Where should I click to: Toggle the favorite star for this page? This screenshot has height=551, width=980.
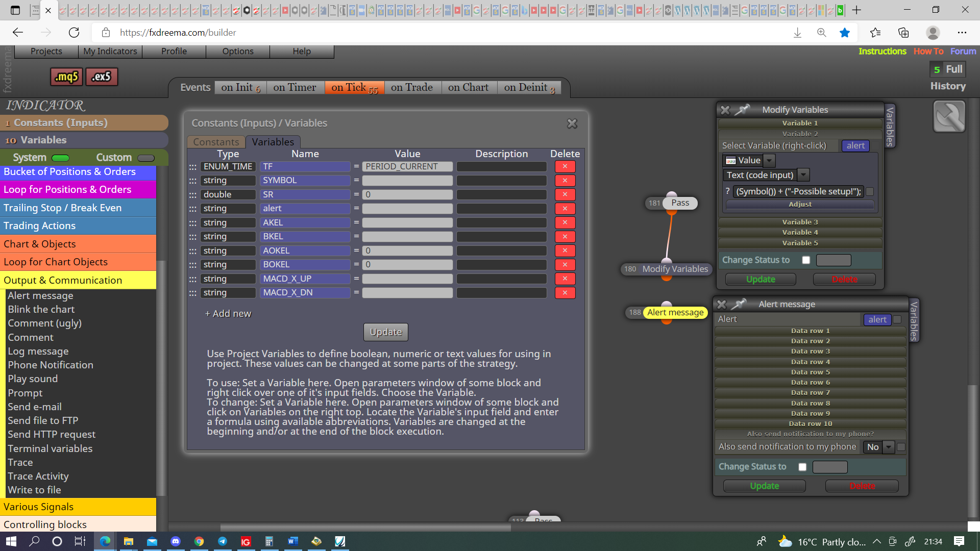tap(845, 33)
